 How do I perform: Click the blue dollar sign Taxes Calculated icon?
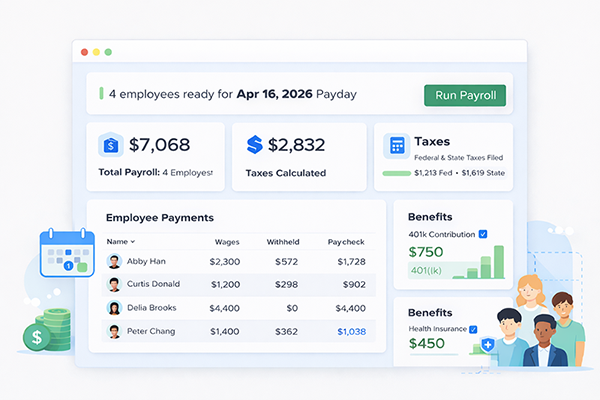pyautogui.click(x=255, y=145)
